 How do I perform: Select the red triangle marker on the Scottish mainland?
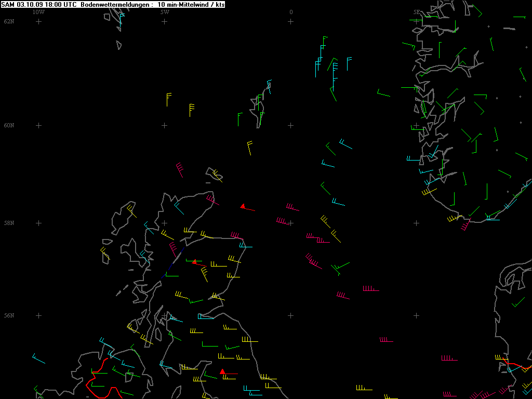[x=194, y=262]
